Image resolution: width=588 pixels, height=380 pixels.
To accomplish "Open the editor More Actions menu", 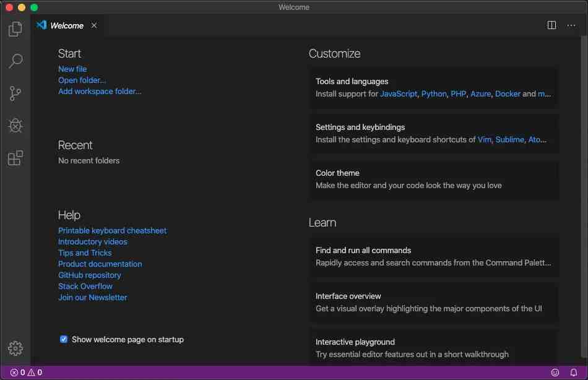I will (571, 25).
